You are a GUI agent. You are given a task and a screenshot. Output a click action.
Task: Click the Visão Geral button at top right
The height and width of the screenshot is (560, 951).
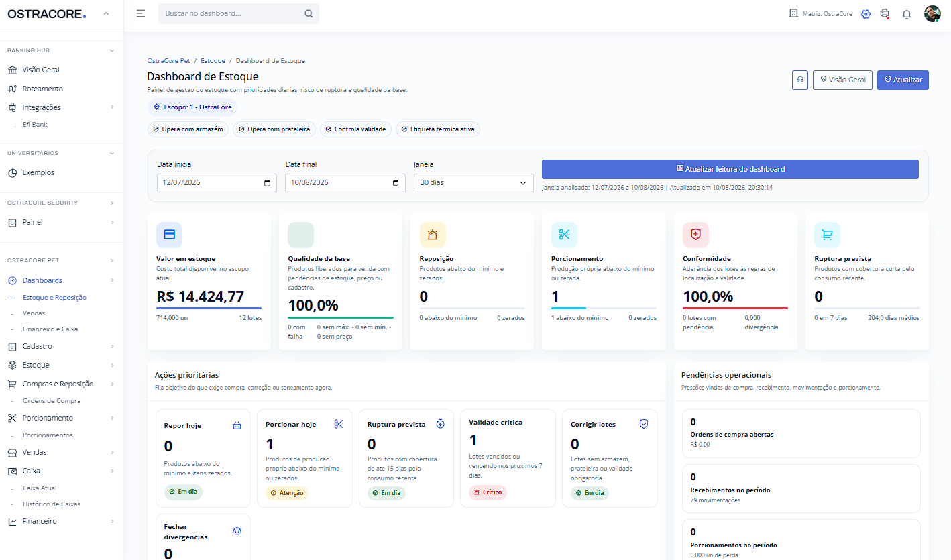tap(842, 80)
